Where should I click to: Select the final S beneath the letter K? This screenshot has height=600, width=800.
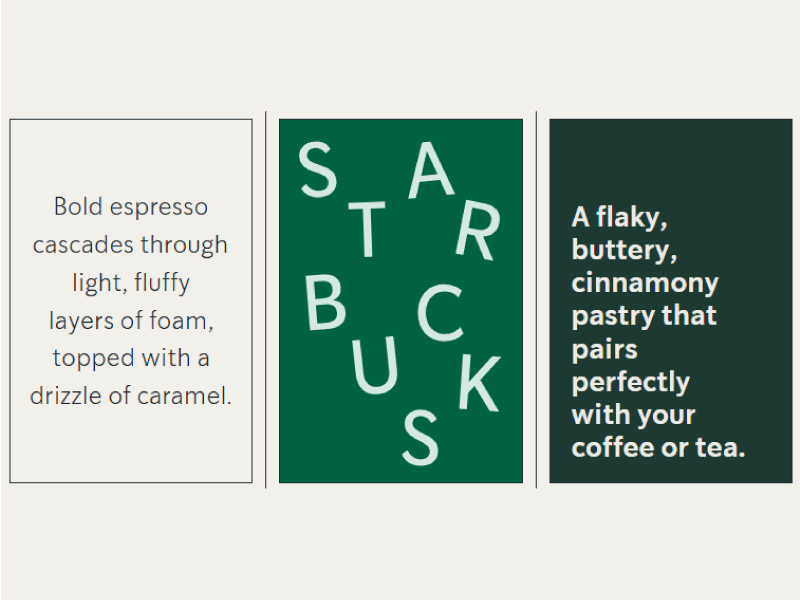coord(420,438)
